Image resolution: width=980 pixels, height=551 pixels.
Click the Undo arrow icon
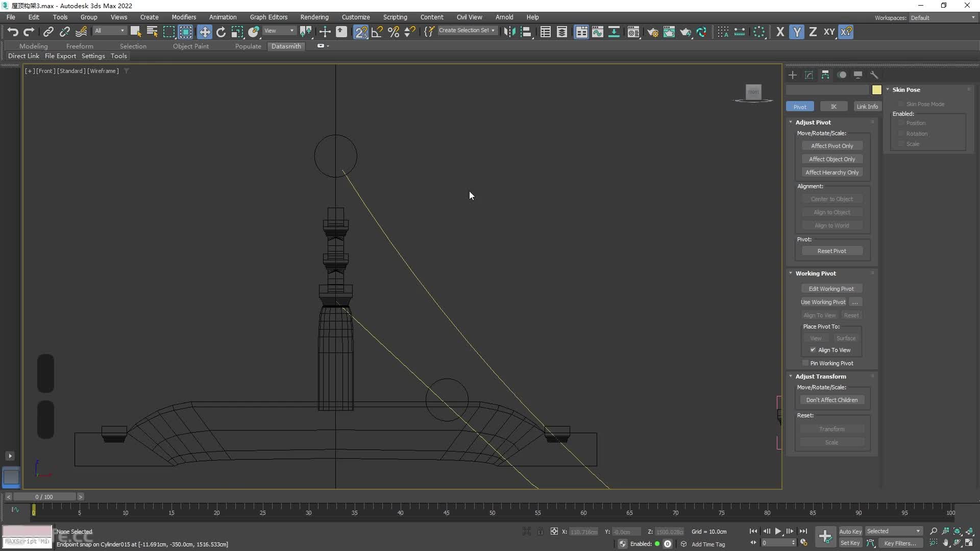[x=13, y=32]
